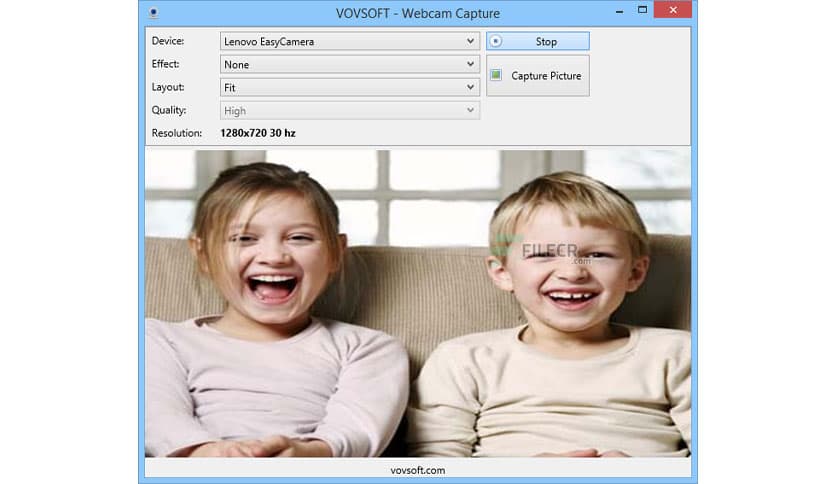Expand the Effect dropdown set to None
The width and height of the screenshot is (836, 484).
click(x=350, y=64)
